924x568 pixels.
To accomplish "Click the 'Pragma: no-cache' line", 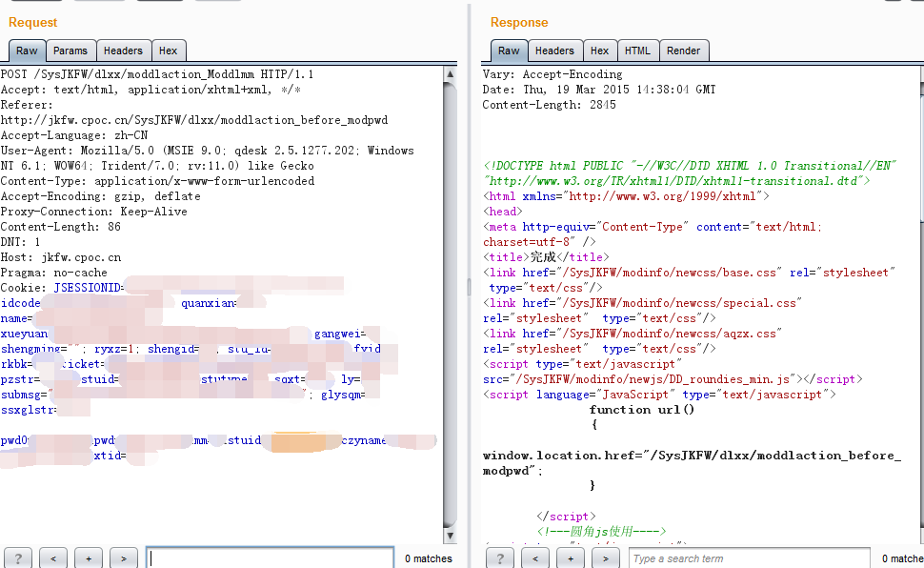I will [53, 274].
